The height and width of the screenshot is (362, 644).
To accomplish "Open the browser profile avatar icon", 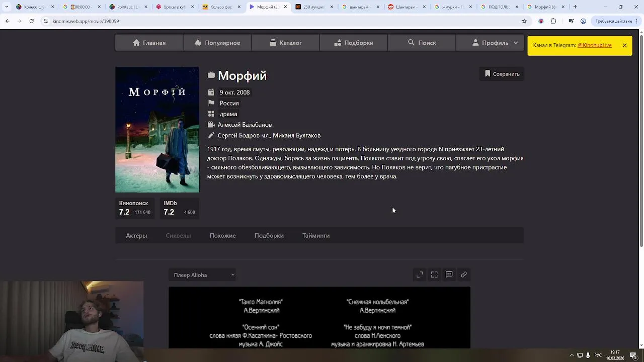I will click(583, 21).
